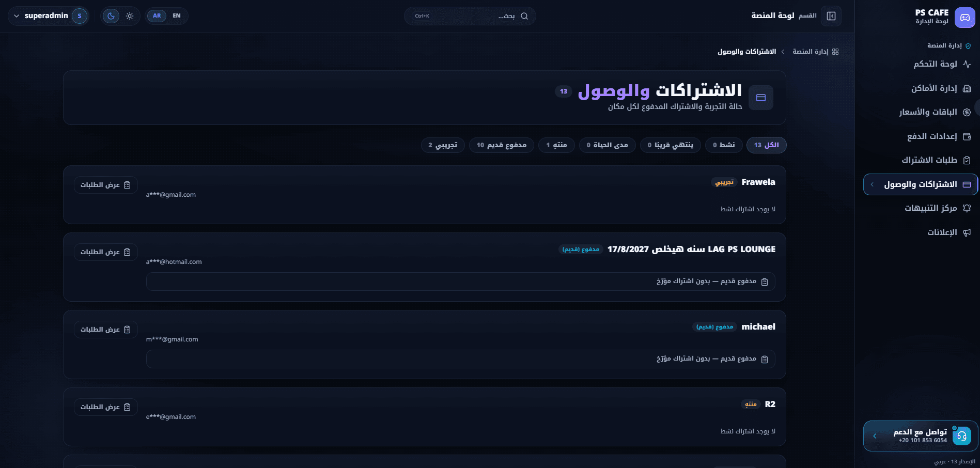980x468 pixels.
Task: Open الإعلانات in sidebar
Action: [x=921, y=232]
